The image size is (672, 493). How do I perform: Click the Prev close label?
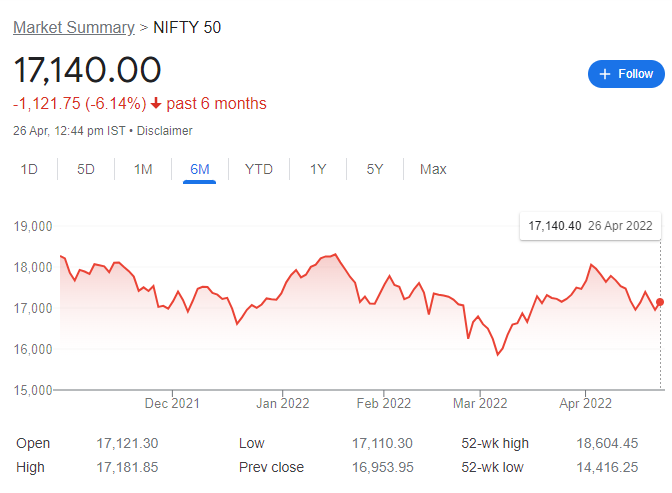click(x=271, y=467)
